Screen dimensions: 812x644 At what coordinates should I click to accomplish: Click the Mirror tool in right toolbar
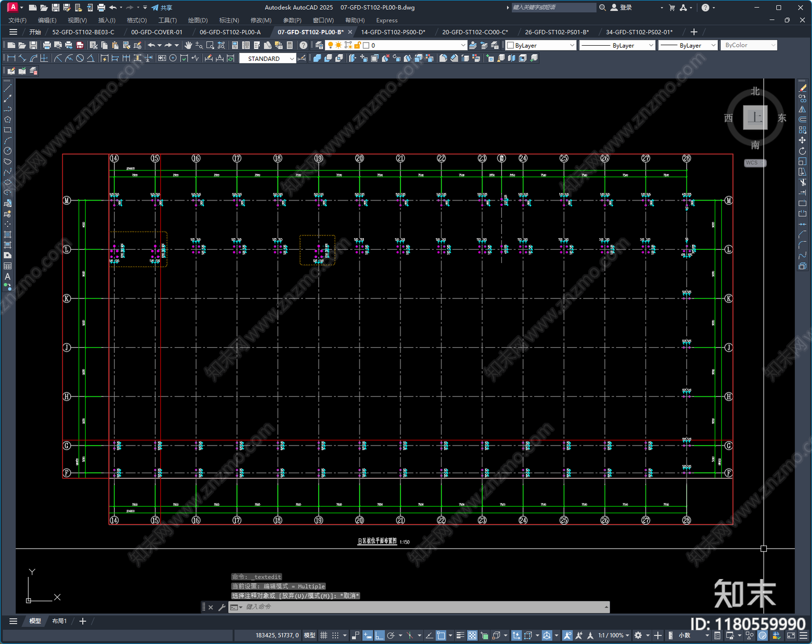pos(802,109)
